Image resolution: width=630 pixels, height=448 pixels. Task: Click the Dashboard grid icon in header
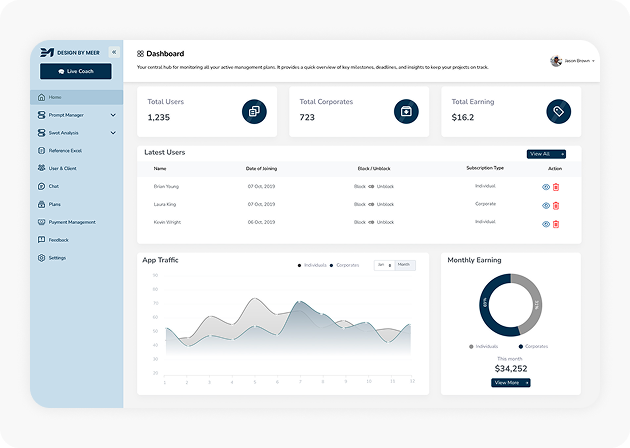click(x=140, y=53)
